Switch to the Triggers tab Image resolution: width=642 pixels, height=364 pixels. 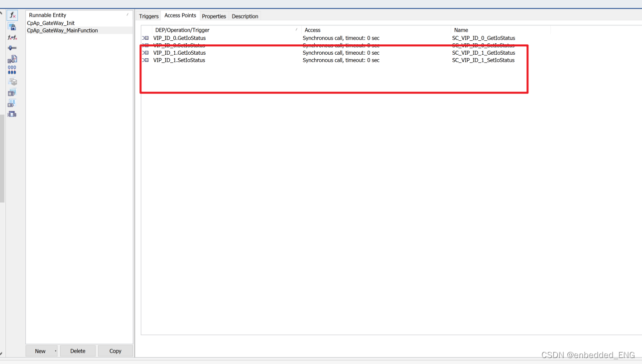pyautogui.click(x=148, y=16)
